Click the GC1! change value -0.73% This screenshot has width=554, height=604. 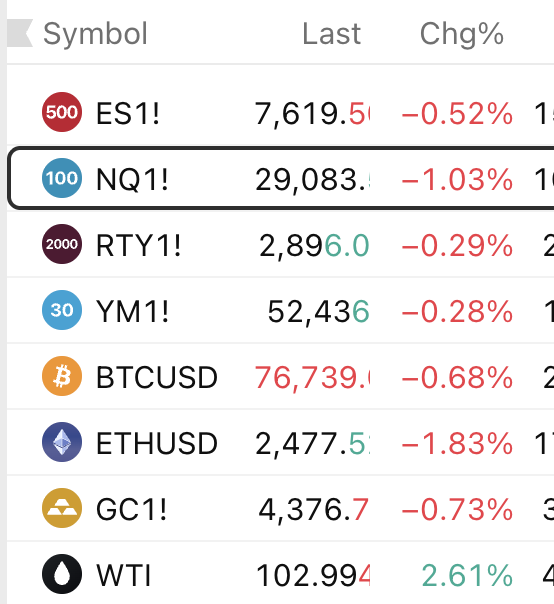pos(457,510)
